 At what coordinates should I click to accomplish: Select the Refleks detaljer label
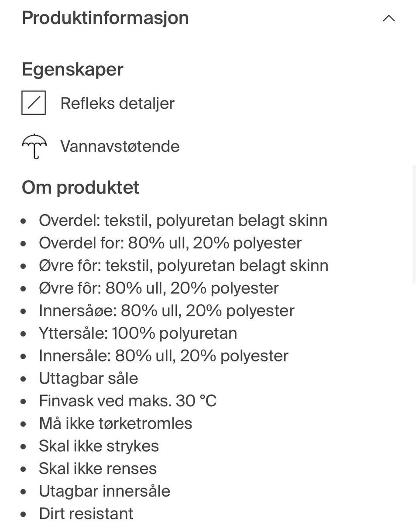click(117, 103)
